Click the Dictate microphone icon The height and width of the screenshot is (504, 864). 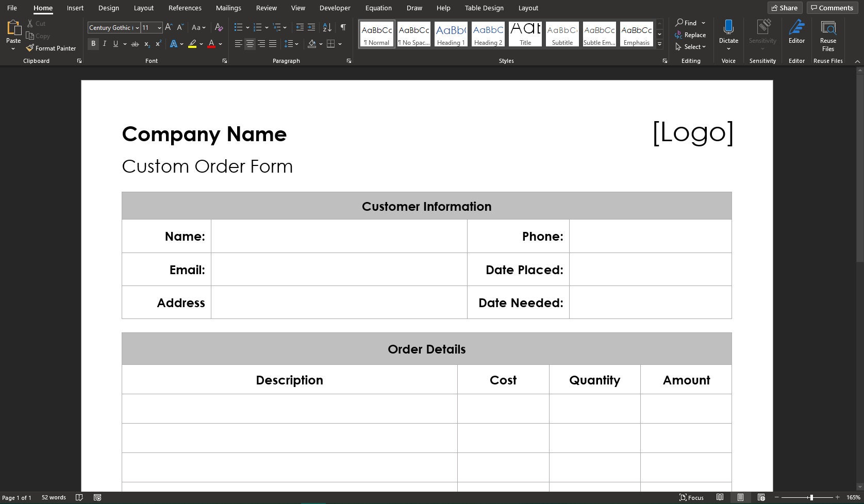(728, 27)
